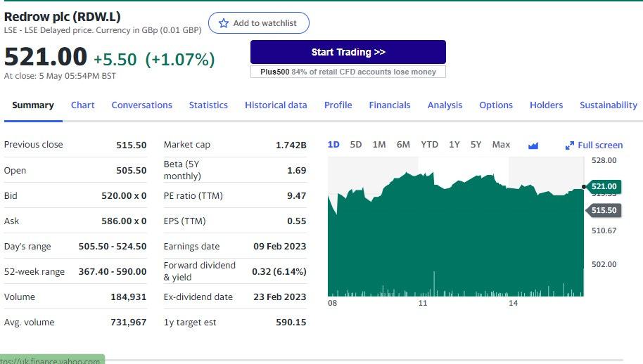
Task: Click the Ask value 586.00 x 0
Action: pyautogui.click(x=124, y=221)
